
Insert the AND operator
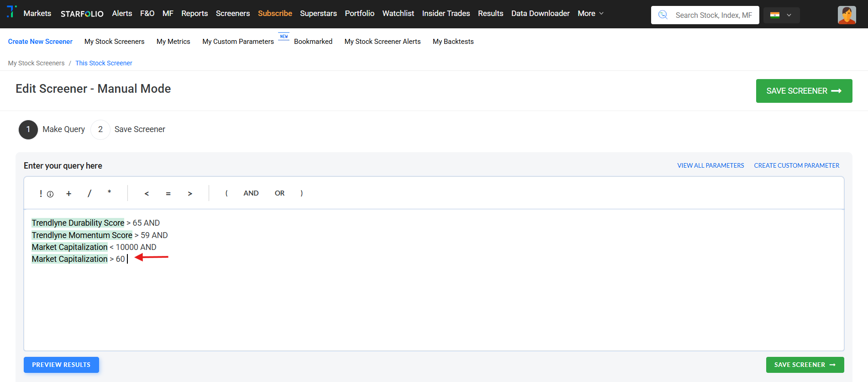251,193
